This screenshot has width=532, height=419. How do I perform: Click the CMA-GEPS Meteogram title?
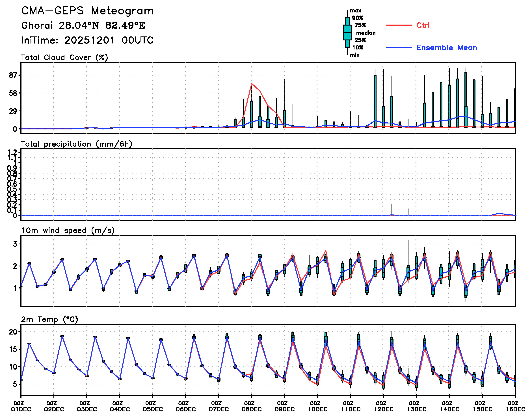click(88, 11)
